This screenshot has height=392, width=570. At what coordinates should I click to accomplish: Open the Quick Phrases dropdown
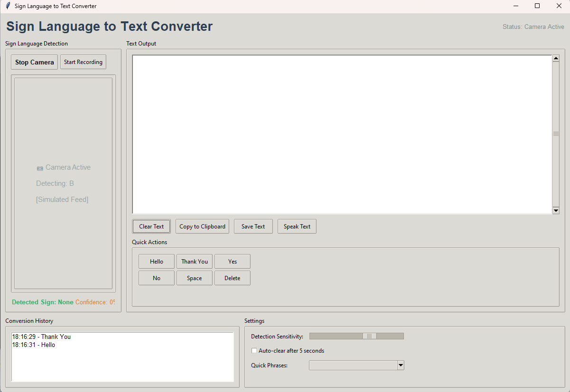(401, 365)
